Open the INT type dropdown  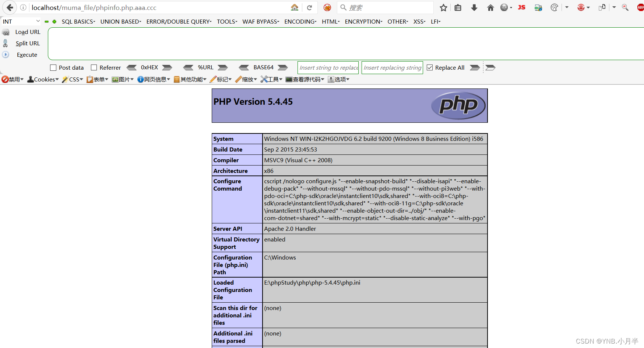(x=21, y=21)
